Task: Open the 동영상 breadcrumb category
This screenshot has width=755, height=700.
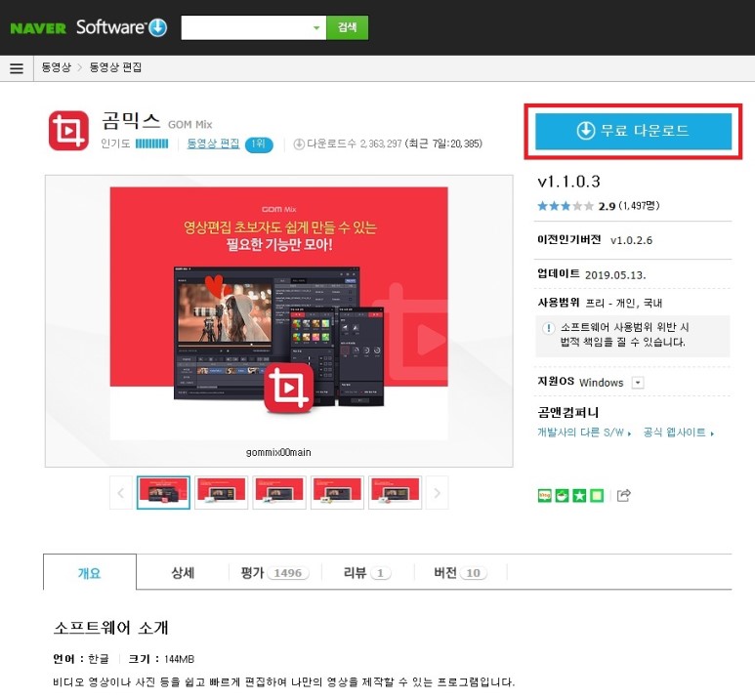Action: pos(56,67)
